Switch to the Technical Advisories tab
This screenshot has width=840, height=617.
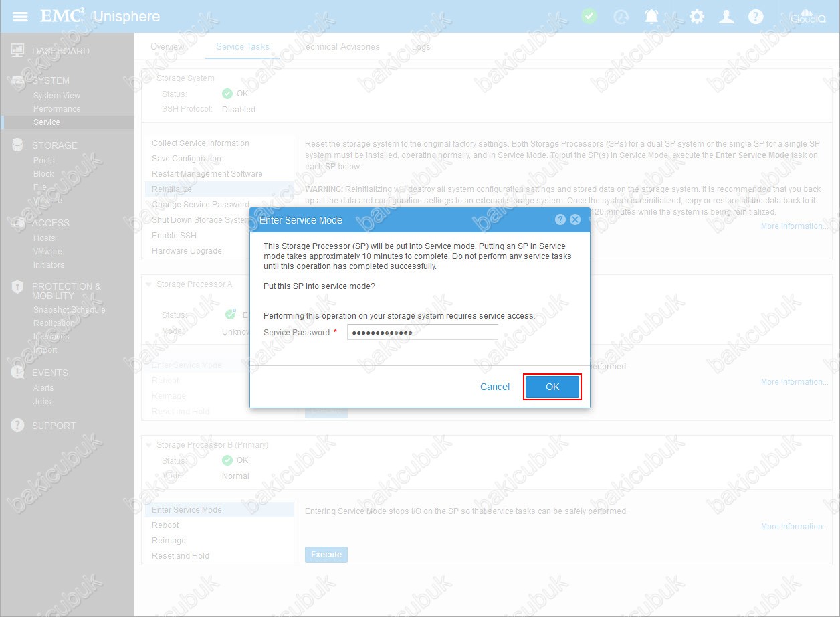[340, 47]
